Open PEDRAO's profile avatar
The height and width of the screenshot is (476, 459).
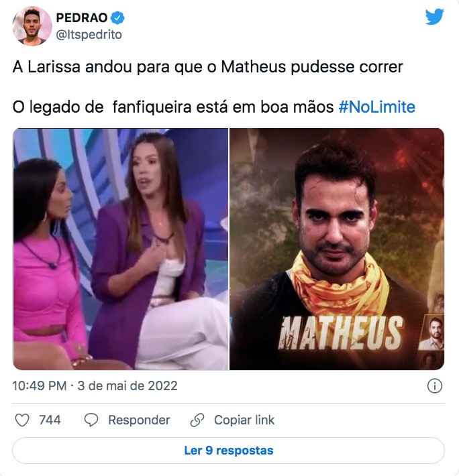pyautogui.click(x=32, y=25)
